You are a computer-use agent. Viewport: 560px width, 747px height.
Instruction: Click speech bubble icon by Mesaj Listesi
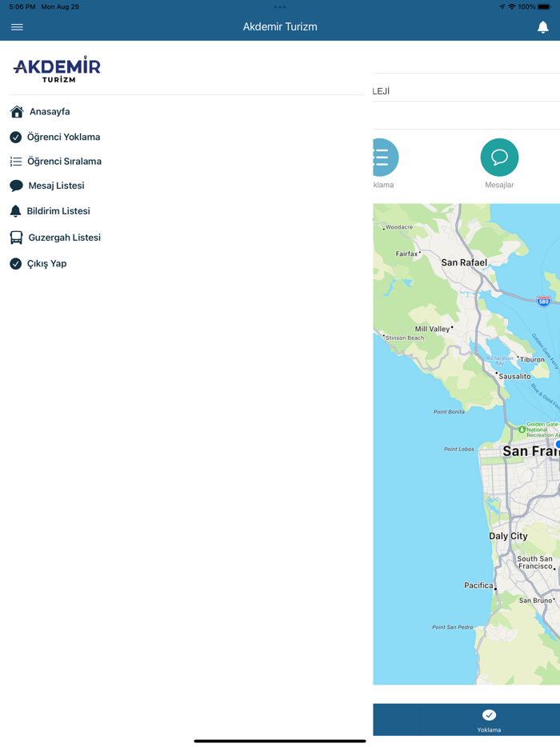coord(16,186)
